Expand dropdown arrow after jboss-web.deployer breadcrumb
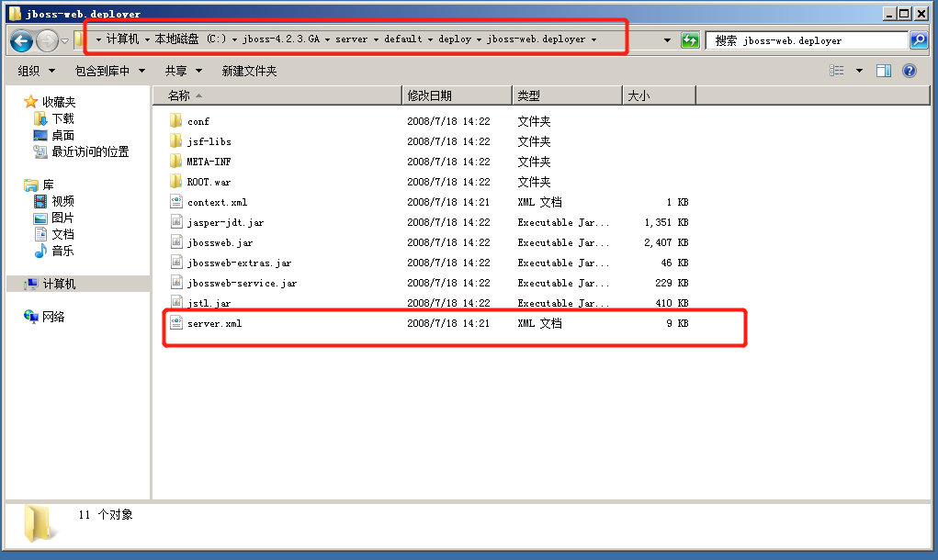Viewport: 938px width, 560px height. 594,39
